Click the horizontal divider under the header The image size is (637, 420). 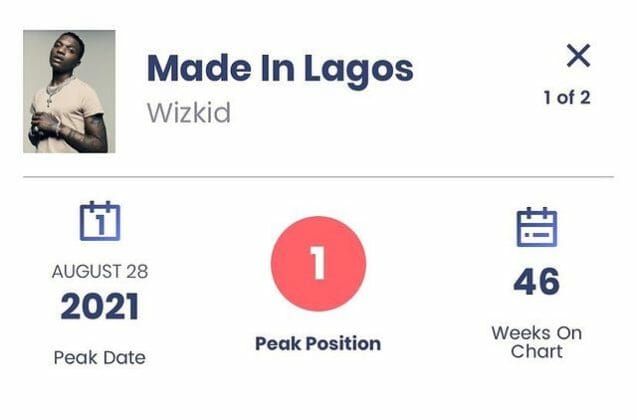click(318, 177)
